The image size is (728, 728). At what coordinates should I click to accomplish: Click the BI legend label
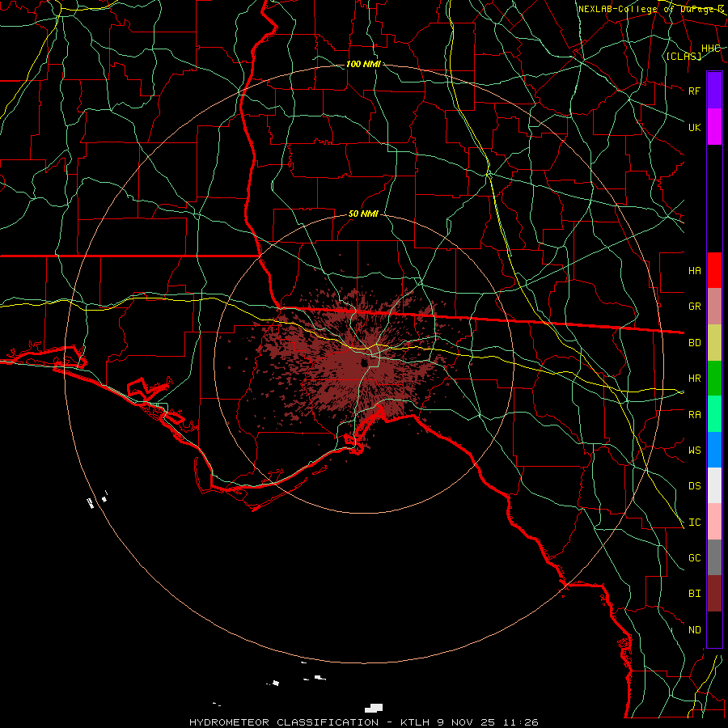tap(694, 594)
